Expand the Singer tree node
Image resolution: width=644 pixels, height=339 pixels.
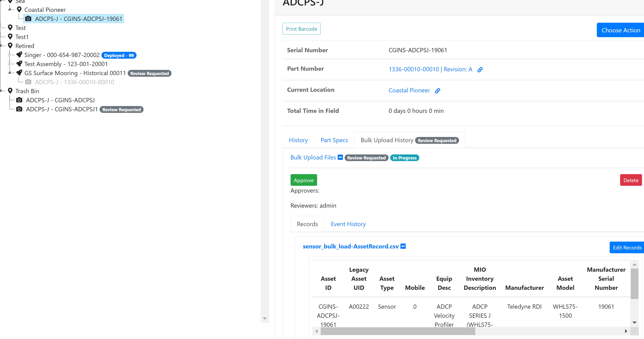click(9, 55)
